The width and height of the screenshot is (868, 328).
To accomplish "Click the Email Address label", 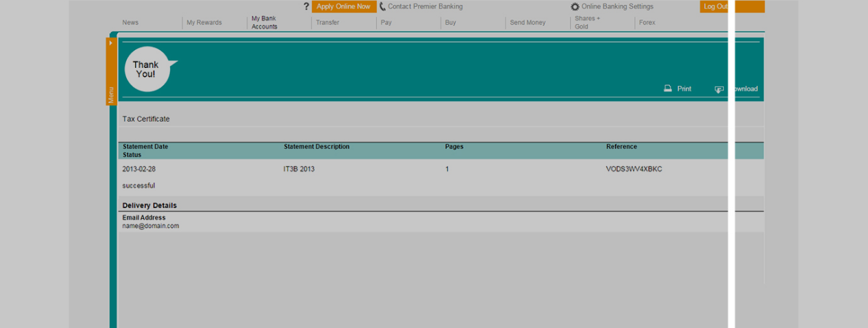I will click(x=144, y=218).
